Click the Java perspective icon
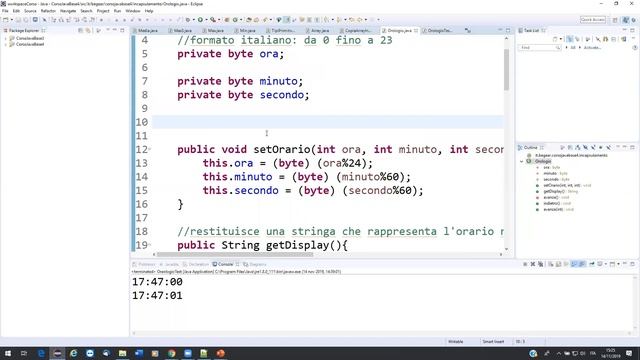640x360 pixels. pyautogui.click(x=625, y=20)
